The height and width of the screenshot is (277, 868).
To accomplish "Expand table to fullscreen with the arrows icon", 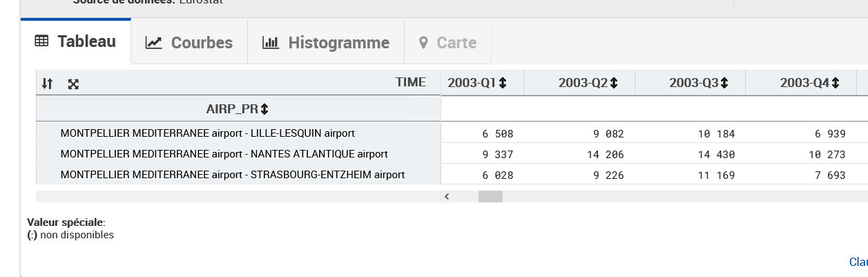I will (73, 84).
